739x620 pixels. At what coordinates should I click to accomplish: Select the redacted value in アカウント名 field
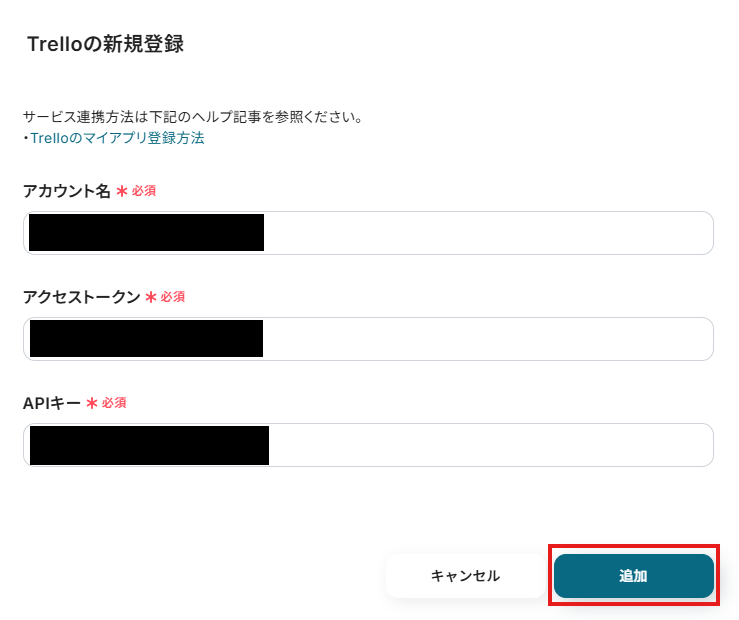(146, 232)
